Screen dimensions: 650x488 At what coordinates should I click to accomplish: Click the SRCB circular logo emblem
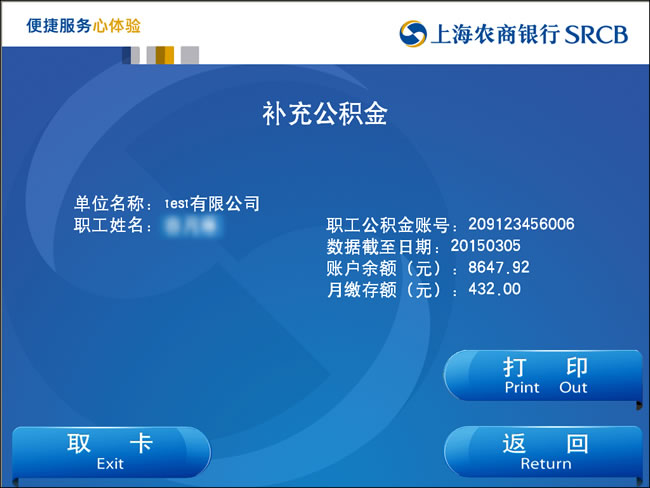[x=412, y=34]
